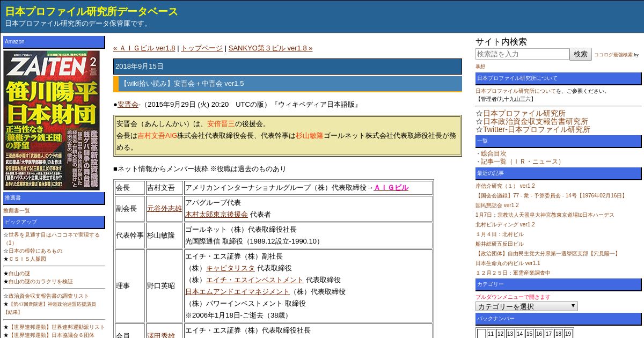Follow the 安晋会 Wikipedia link
Viewport: 644px width, 338px height.
pos(128,104)
